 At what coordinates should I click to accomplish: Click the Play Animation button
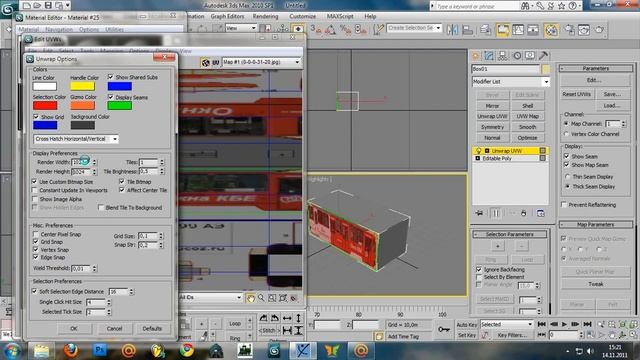click(564, 324)
